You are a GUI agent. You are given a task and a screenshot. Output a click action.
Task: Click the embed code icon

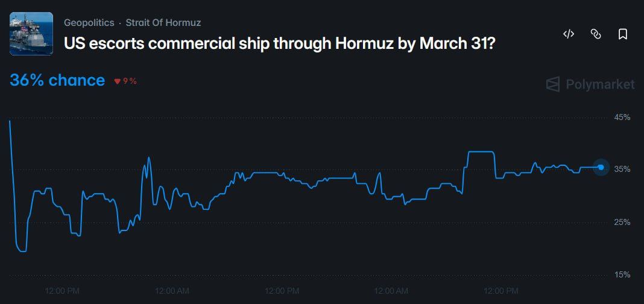[568, 34]
